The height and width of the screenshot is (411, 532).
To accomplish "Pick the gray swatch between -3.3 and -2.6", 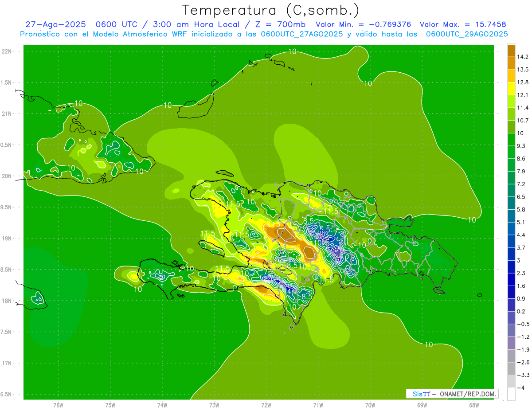I will click(511, 368).
